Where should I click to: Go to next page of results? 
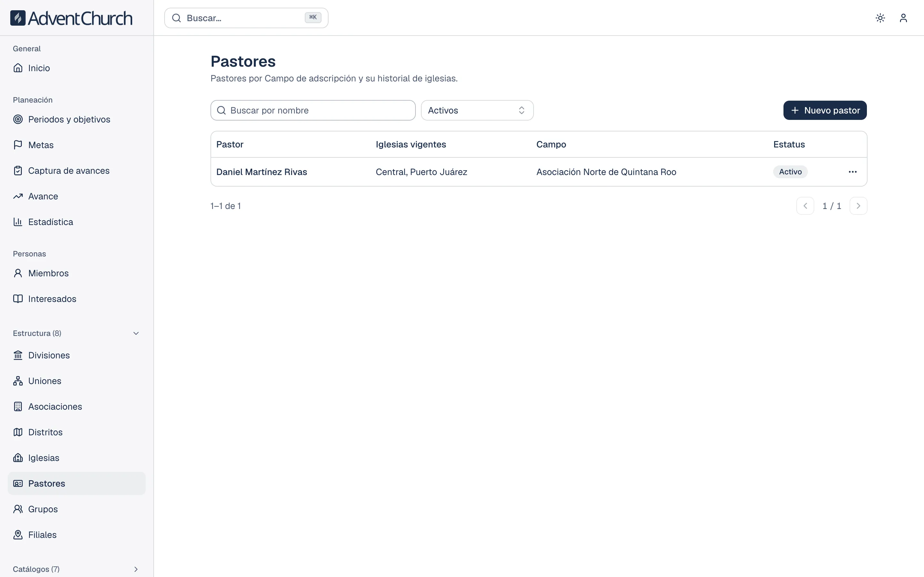858,206
